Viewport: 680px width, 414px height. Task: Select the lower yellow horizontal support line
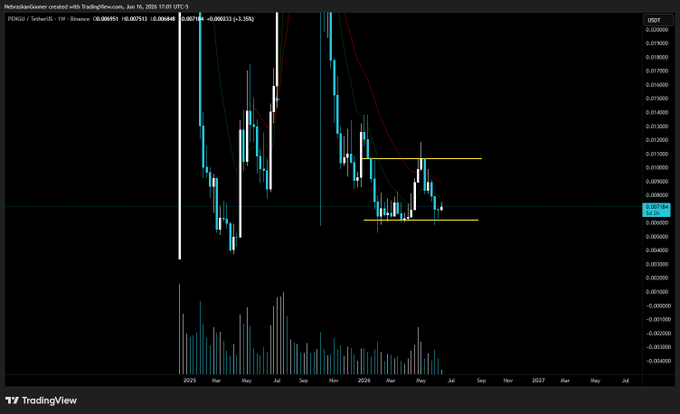[421, 220]
